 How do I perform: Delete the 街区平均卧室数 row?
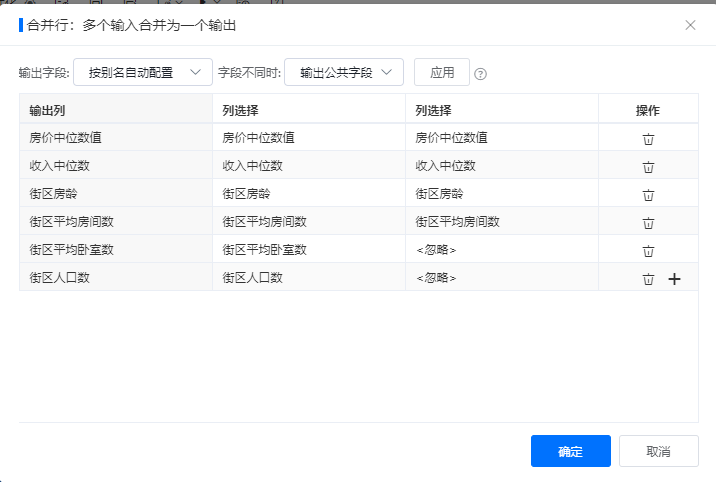point(648,251)
